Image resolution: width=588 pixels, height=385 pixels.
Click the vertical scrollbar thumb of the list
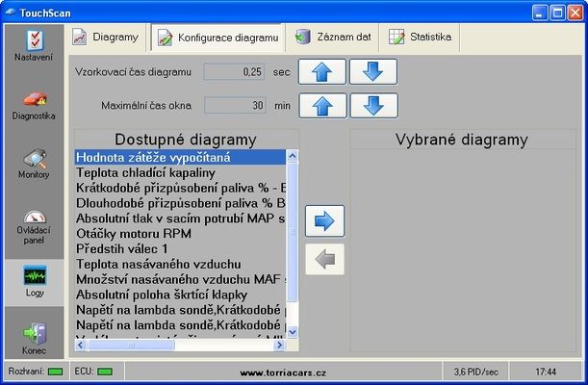pos(293,232)
